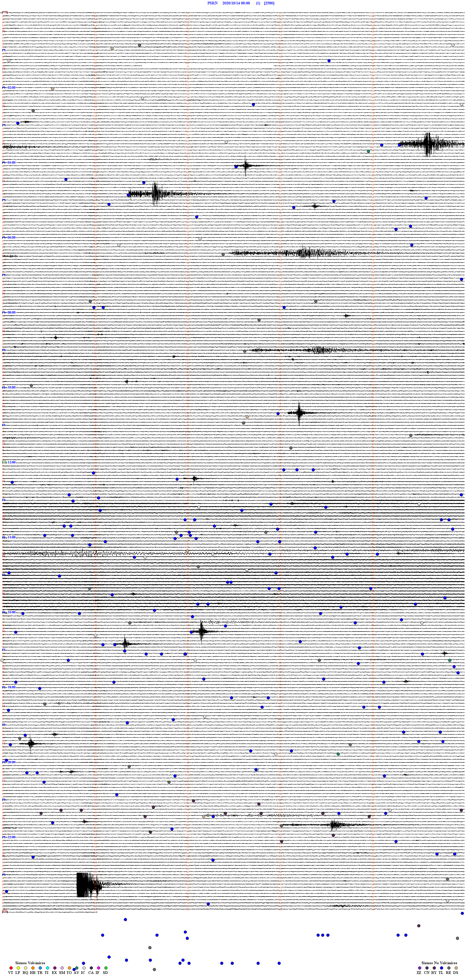This screenshot has height=980, width=467.
Task: Click the green-bracketed 12:00 time label
Action: point(11,462)
